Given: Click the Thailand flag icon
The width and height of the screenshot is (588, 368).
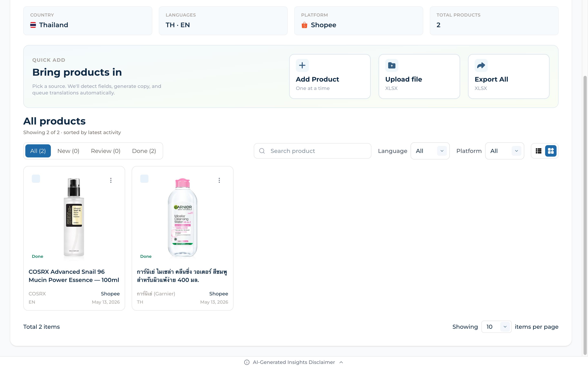Looking at the screenshot, I should point(33,25).
